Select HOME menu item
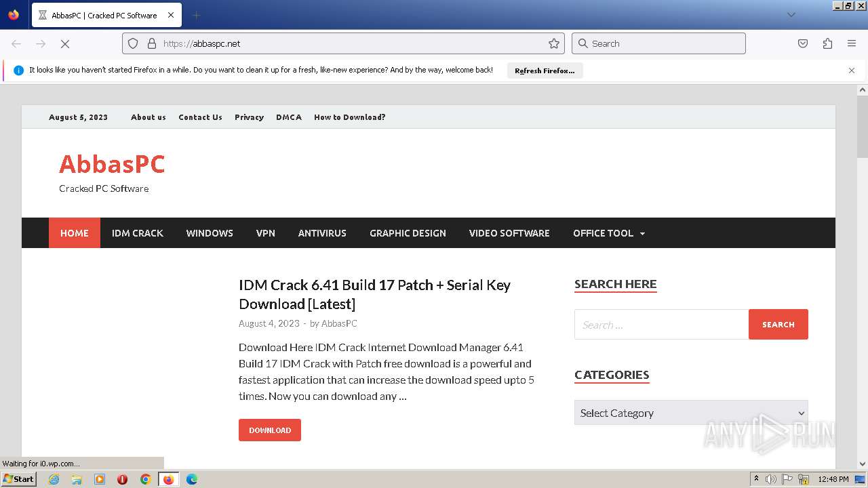 pos(75,233)
